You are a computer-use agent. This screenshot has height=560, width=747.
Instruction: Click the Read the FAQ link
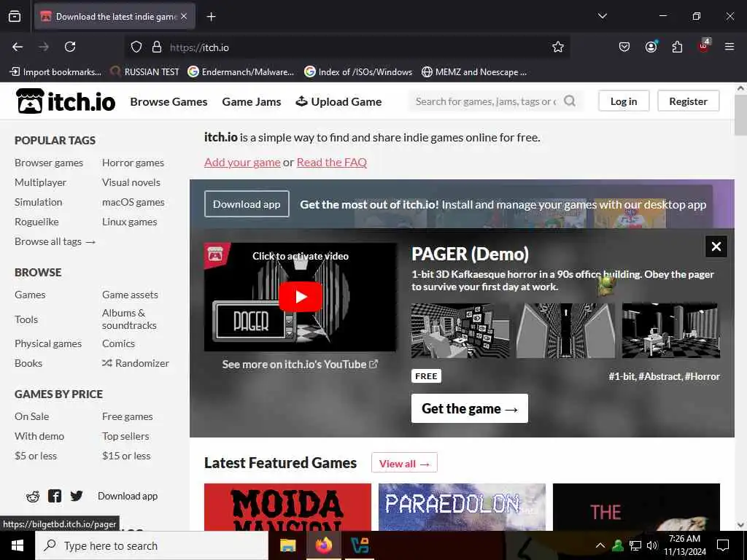pyautogui.click(x=332, y=163)
